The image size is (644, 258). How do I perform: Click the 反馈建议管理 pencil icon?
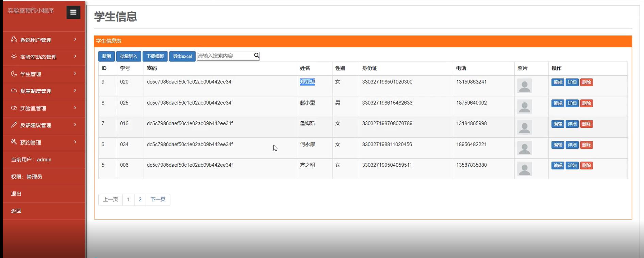(14, 125)
